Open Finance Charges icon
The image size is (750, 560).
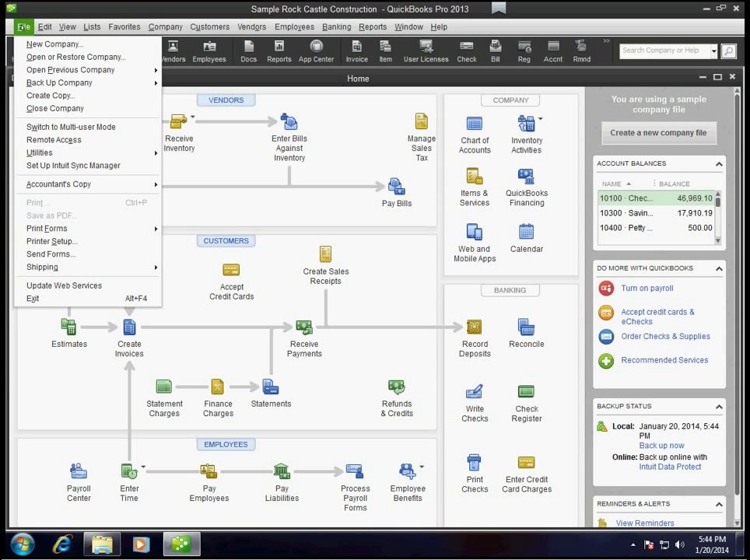[218, 387]
